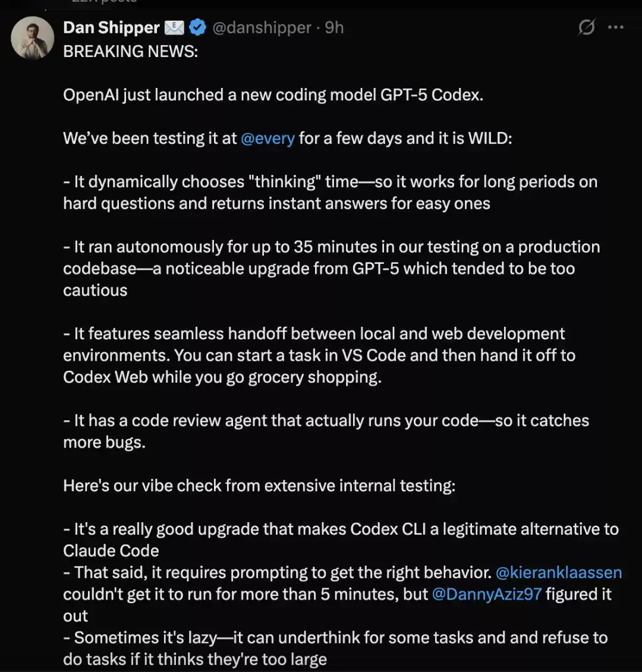The width and height of the screenshot is (642, 672).
Task: Click the Dan Shipper display name
Action: (111, 27)
